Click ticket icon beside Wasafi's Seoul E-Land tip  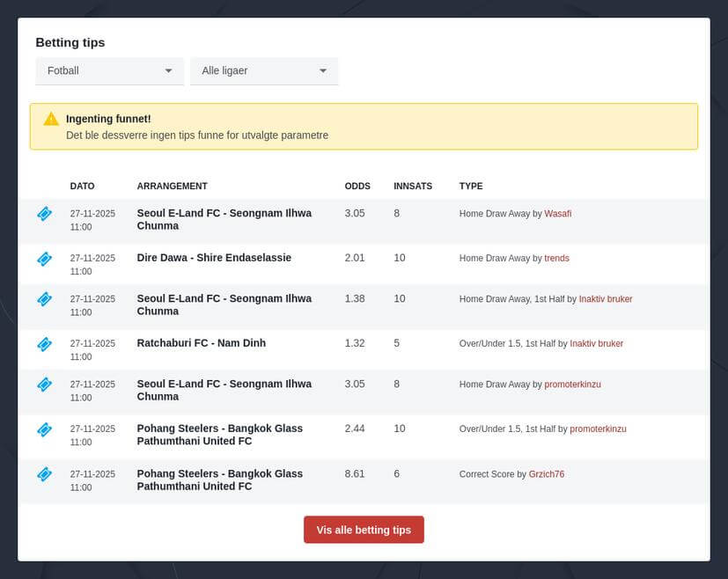[x=44, y=214]
